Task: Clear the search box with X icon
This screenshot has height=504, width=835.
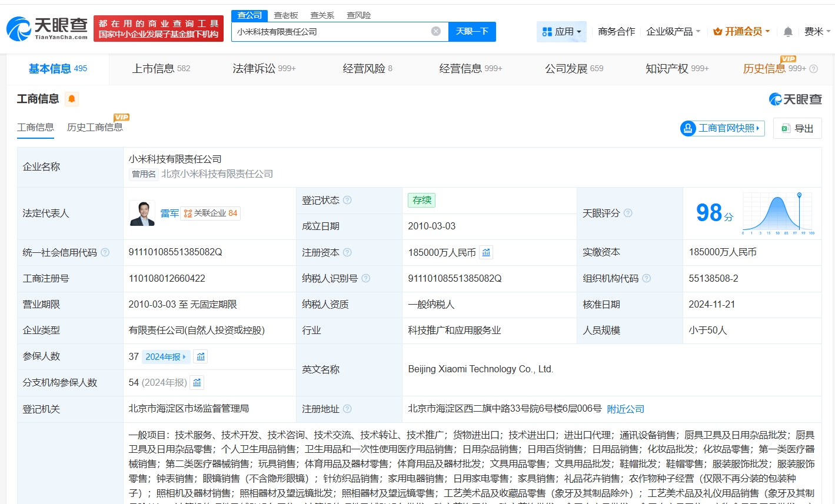Action: 435,31
